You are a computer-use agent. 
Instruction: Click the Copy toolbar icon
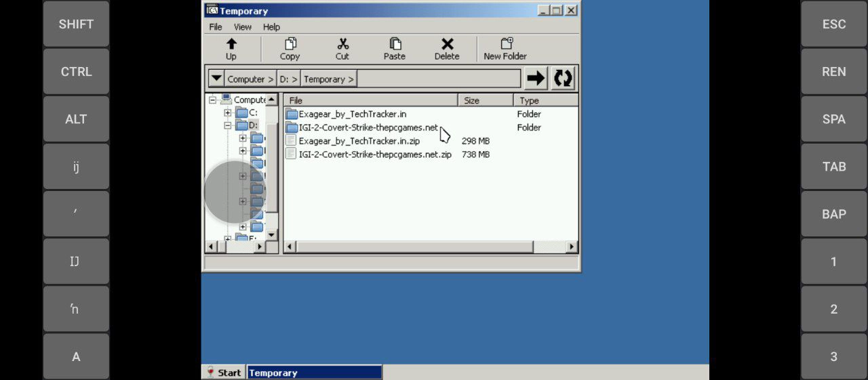pos(290,45)
